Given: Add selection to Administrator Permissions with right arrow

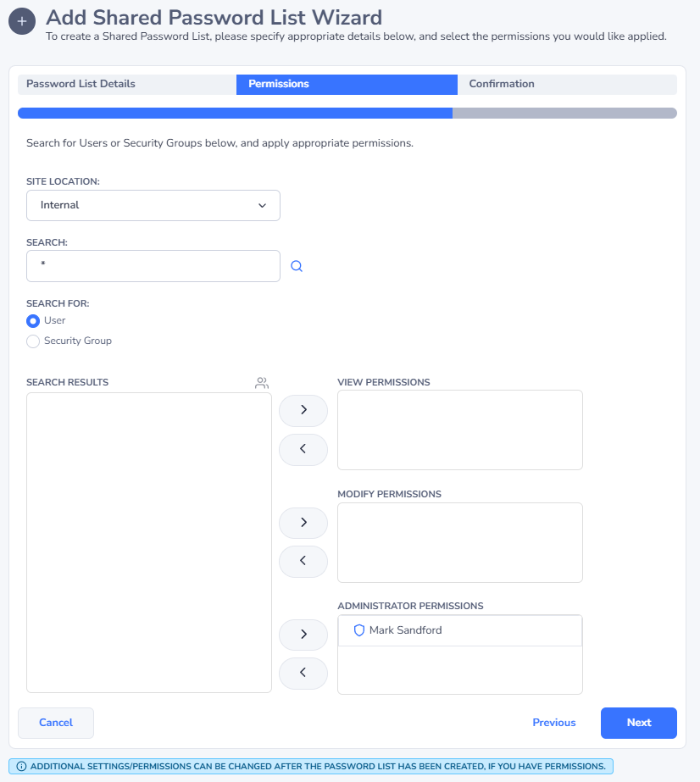Looking at the screenshot, I should pyautogui.click(x=303, y=635).
